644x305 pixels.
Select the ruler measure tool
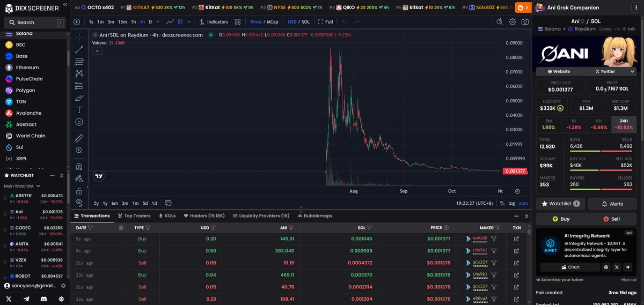tap(79, 138)
